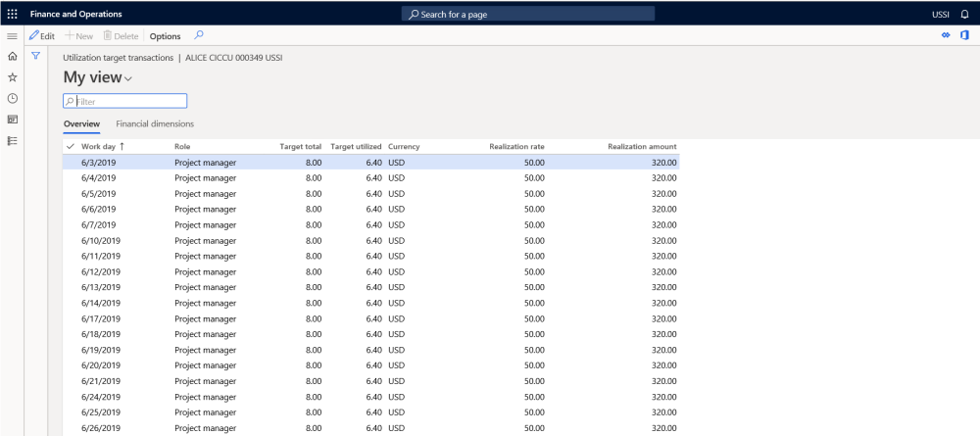This screenshot has height=436, width=980.
Task: Click Target utilized 6.40 in the 6/7/2019 row
Action: pos(373,225)
